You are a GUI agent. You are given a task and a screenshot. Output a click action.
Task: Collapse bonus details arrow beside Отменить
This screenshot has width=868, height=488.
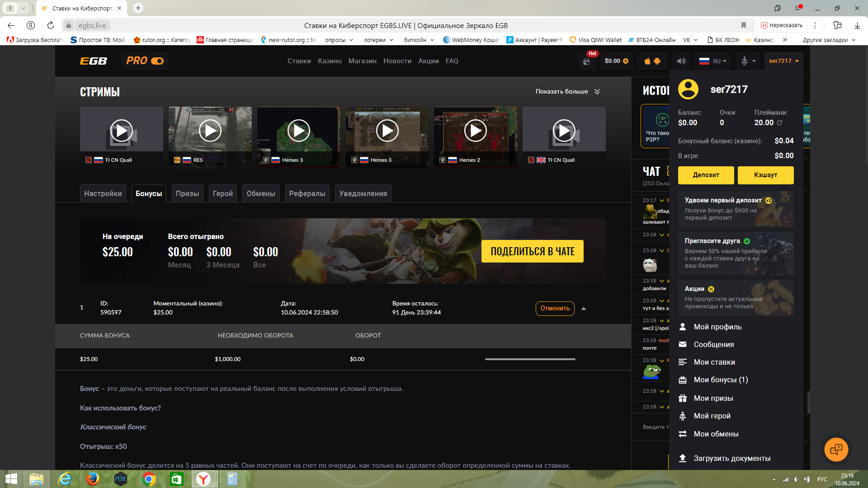coord(584,309)
